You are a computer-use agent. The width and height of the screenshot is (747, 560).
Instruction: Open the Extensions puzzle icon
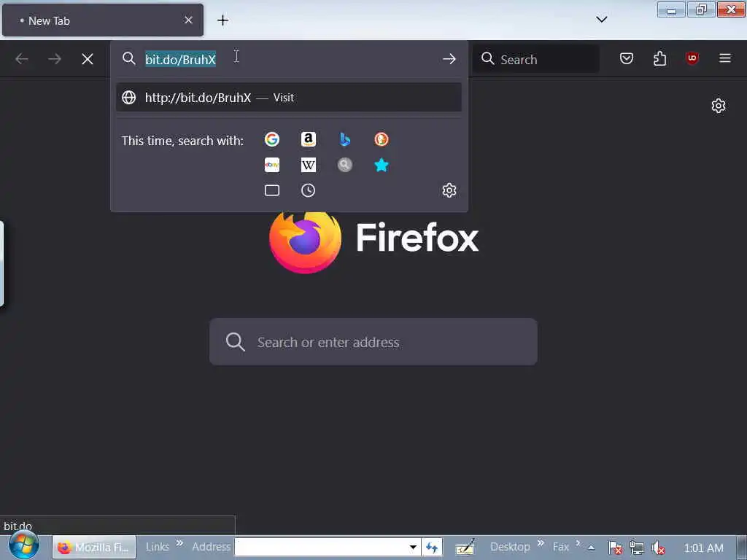[659, 59]
